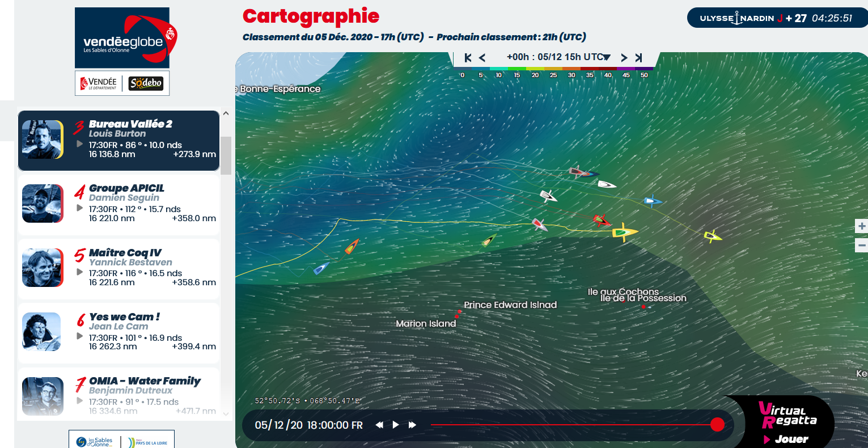Select OMIA - Water Family skipper card

pyautogui.click(x=118, y=394)
